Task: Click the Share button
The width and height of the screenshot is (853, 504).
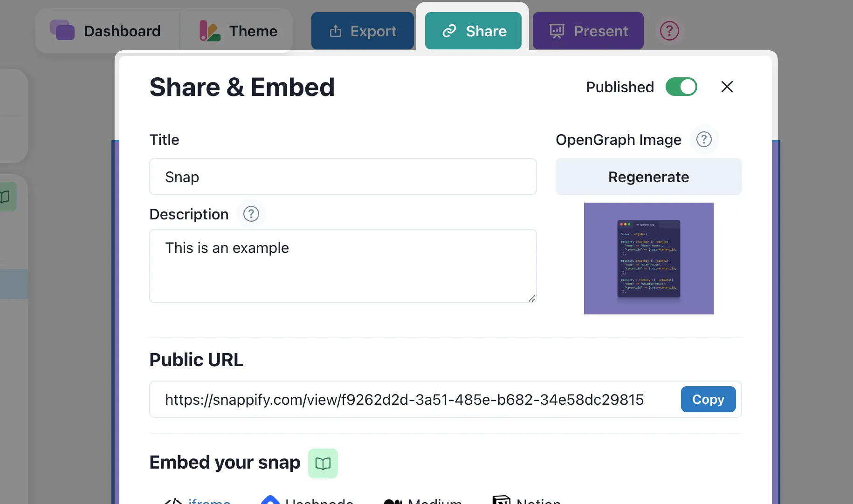Action: click(473, 31)
